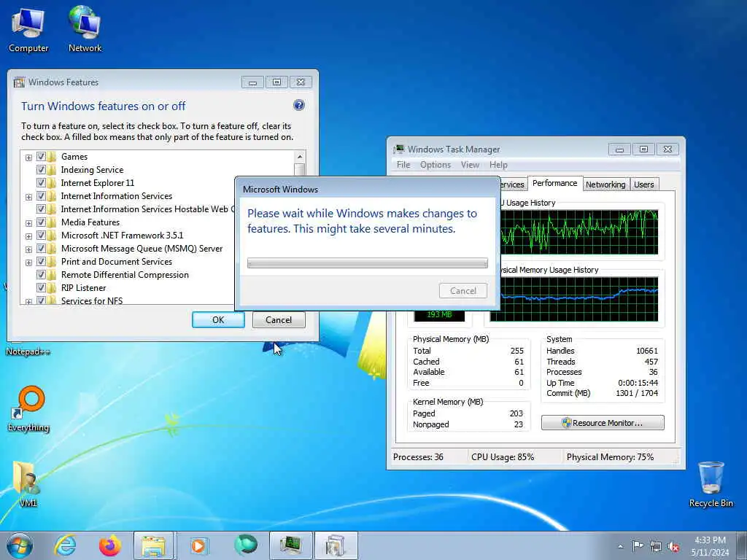Switch to the Users tab
Image resolution: width=747 pixels, height=560 pixels.
click(643, 184)
